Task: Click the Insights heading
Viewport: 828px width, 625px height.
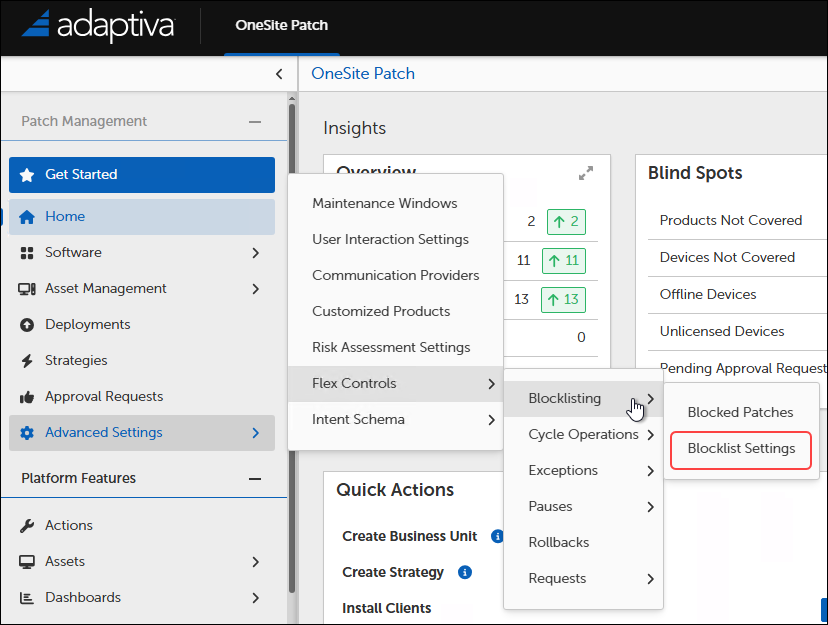Action: [x=354, y=128]
